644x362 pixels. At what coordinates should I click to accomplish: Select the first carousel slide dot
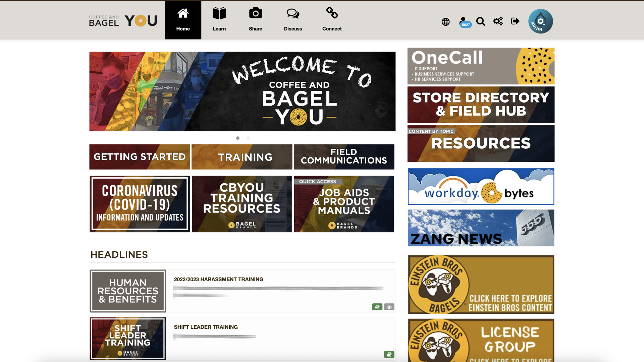pos(238,138)
